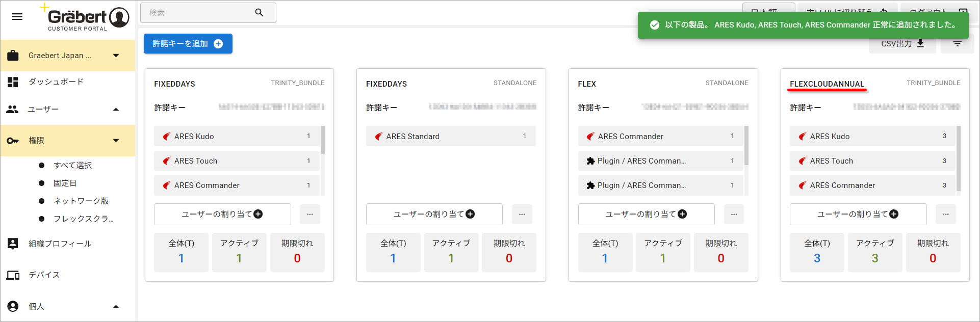Click ARES Touch logo icon in FLEXCLOUDANNUAL card
This screenshot has height=322, width=980.
803,161
